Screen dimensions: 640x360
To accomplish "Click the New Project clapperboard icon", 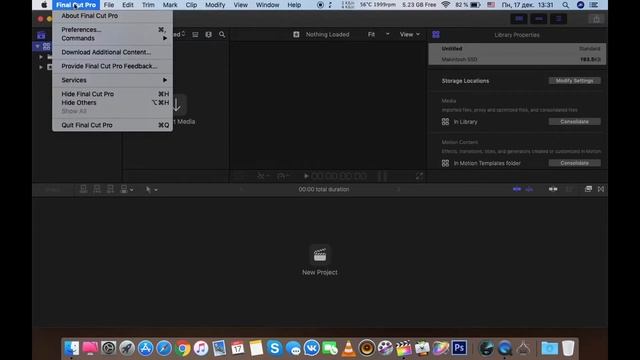I will 320,255.
